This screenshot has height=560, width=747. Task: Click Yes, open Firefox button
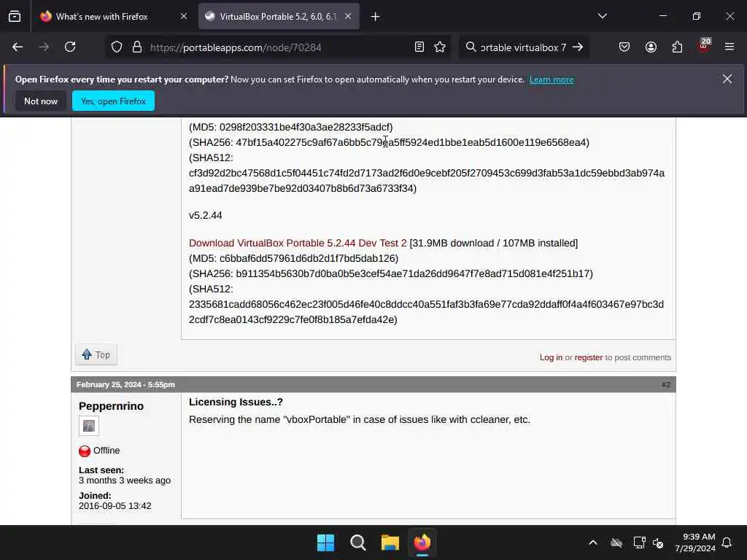click(113, 101)
